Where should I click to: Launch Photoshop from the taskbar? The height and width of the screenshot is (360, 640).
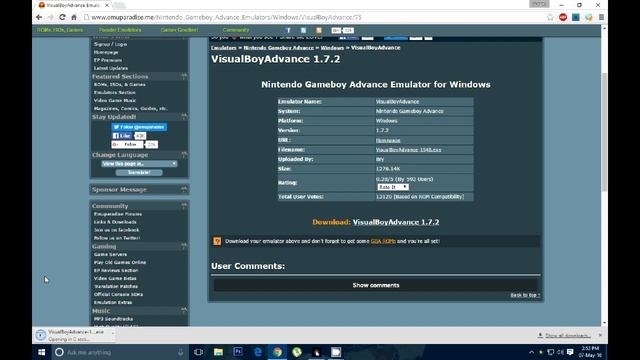tap(238, 352)
